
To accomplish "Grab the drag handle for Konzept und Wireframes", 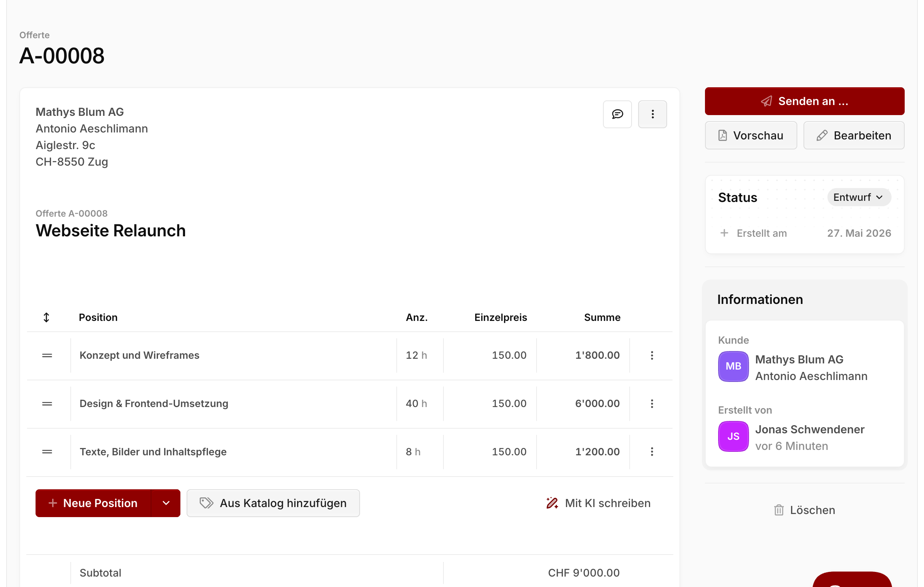I will 47,355.
